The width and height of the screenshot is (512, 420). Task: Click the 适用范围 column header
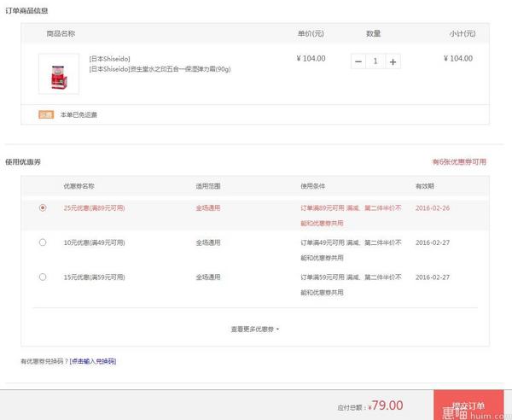coord(208,186)
